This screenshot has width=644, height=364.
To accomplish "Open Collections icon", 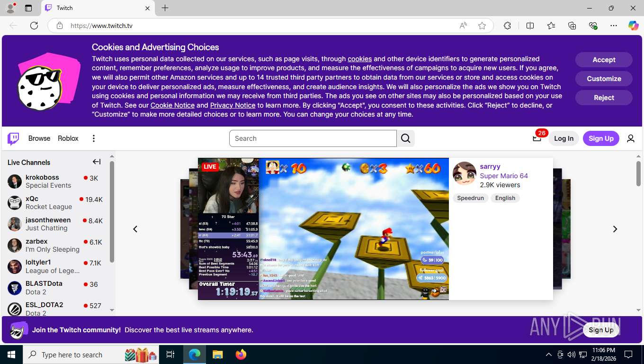I will [x=572, y=26].
